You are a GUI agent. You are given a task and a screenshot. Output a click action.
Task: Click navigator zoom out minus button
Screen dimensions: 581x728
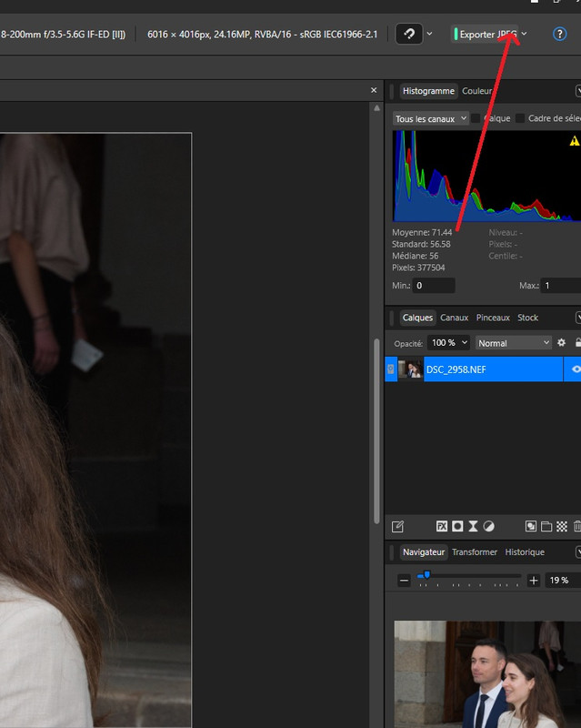pos(405,581)
